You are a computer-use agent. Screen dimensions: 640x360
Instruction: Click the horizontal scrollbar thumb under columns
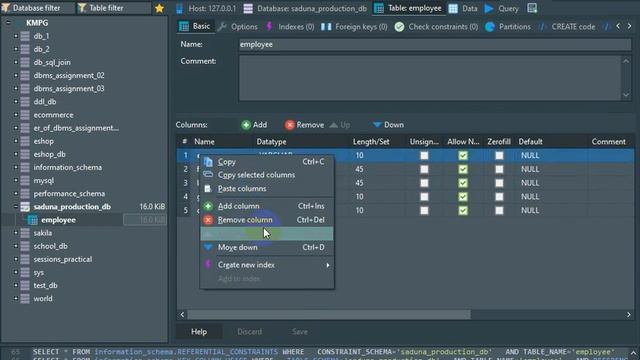[x=329, y=315]
